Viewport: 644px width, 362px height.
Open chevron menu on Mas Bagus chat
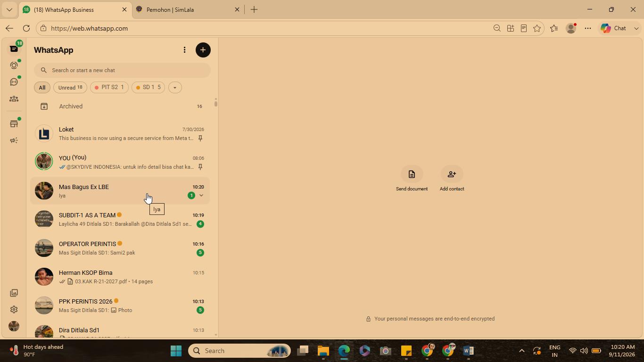pyautogui.click(x=201, y=196)
